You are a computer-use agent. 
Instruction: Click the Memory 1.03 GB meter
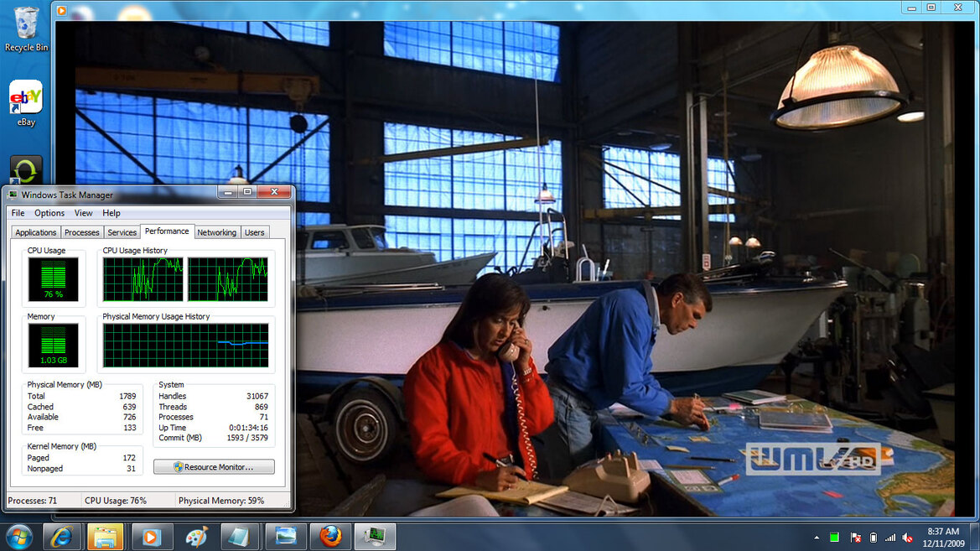[x=53, y=346]
